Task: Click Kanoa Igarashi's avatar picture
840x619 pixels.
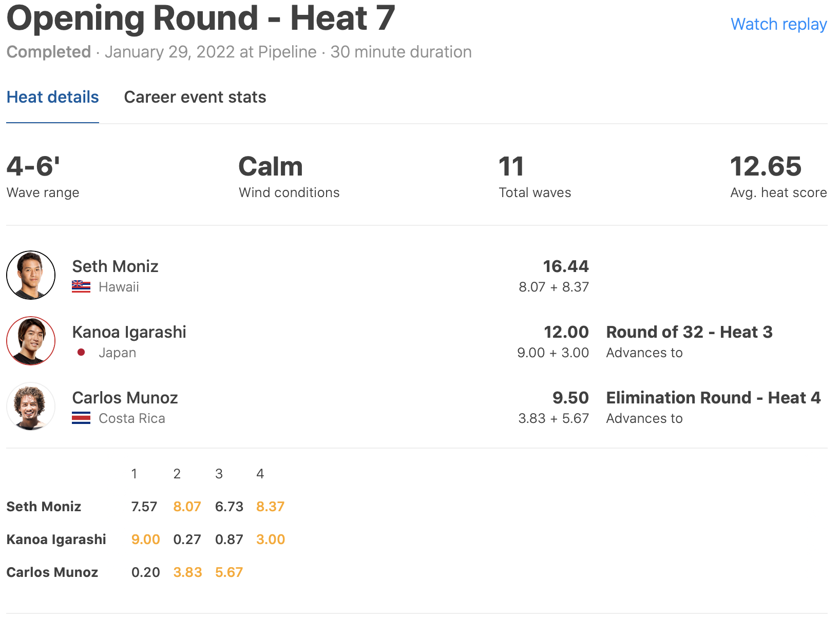Action: [x=31, y=341]
